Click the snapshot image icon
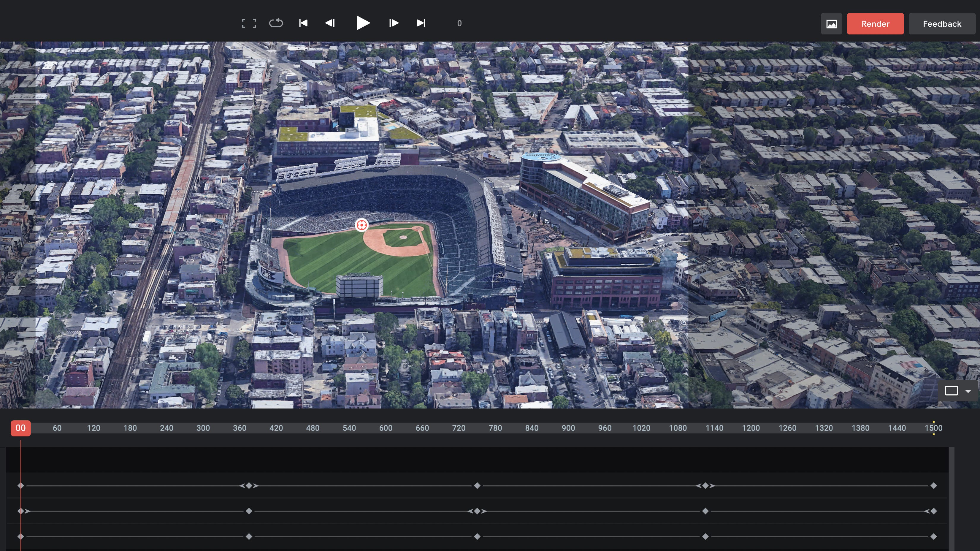980x551 pixels. point(831,24)
